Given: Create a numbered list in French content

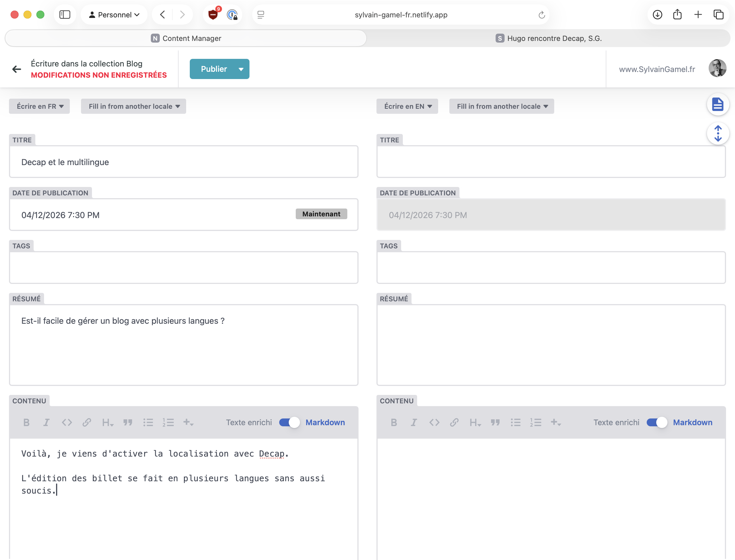Looking at the screenshot, I should [168, 422].
